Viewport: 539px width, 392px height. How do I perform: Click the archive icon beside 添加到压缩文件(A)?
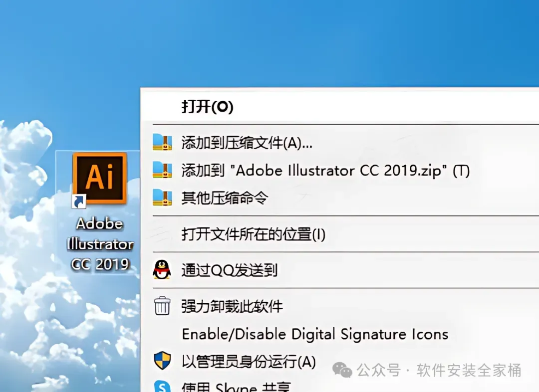162,142
